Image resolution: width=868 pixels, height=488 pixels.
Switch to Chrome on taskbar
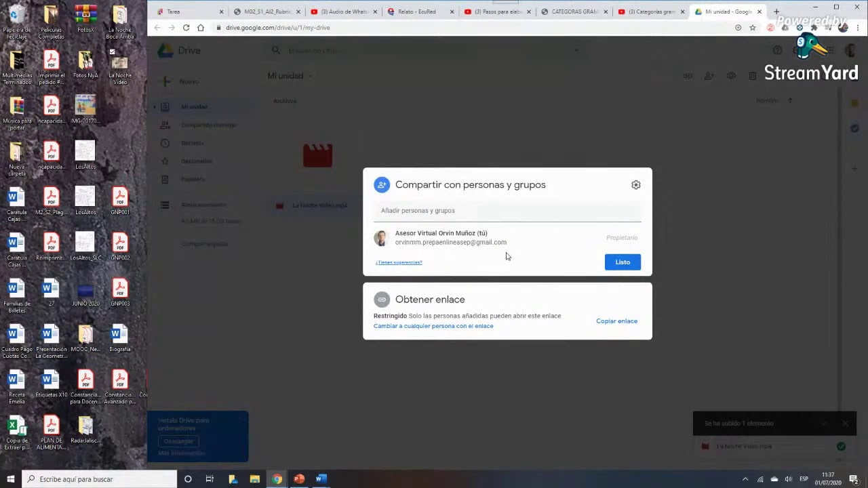(x=277, y=479)
